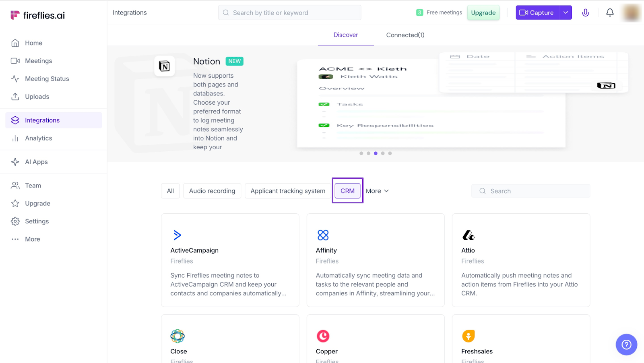Switch to the Connected(1) tab
Screen dimensions: 644x363
pos(405,35)
